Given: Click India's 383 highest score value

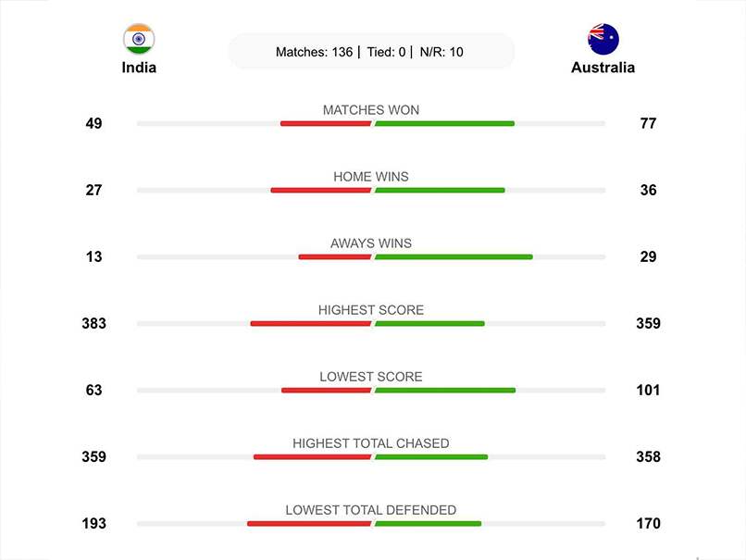Looking at the screenshot, I should (93, 324).
